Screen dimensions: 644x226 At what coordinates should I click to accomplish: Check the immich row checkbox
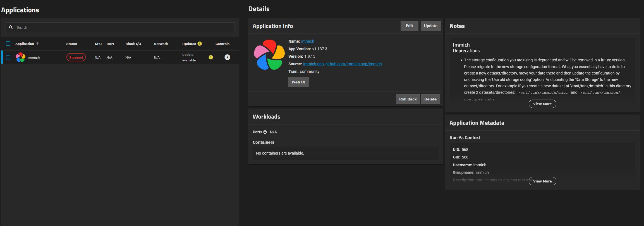[8, 57]
